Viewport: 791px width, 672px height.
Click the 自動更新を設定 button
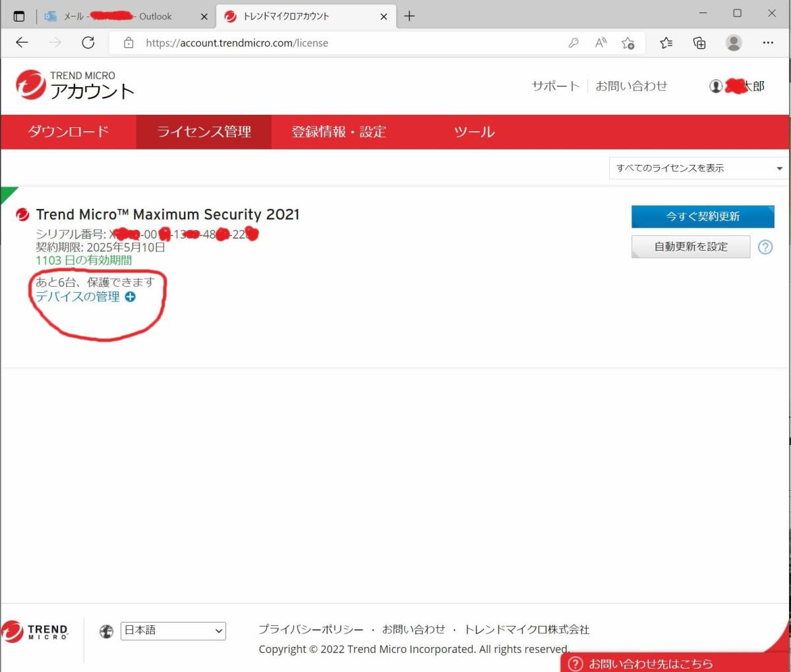click(x=691, y=247)
